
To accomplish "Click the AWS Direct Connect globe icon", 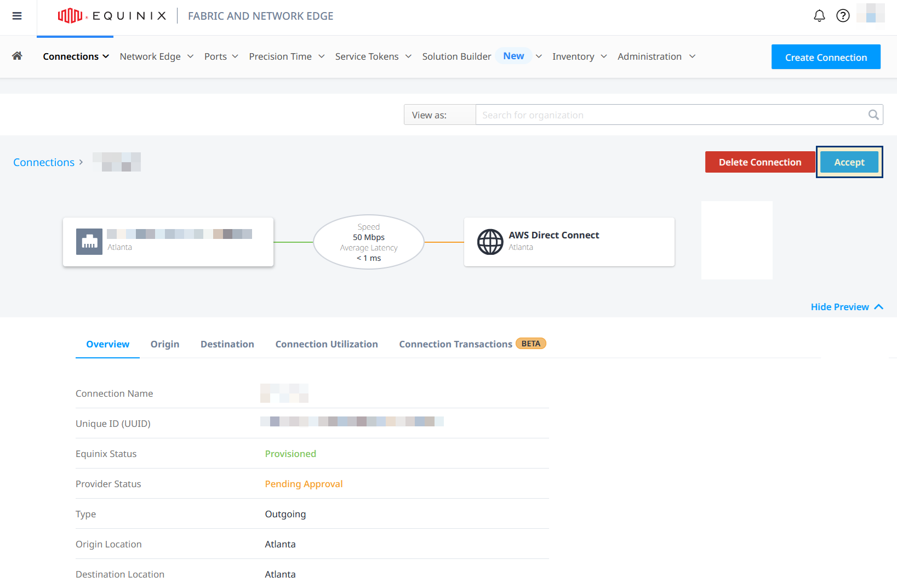I will (x=490, y=242).
